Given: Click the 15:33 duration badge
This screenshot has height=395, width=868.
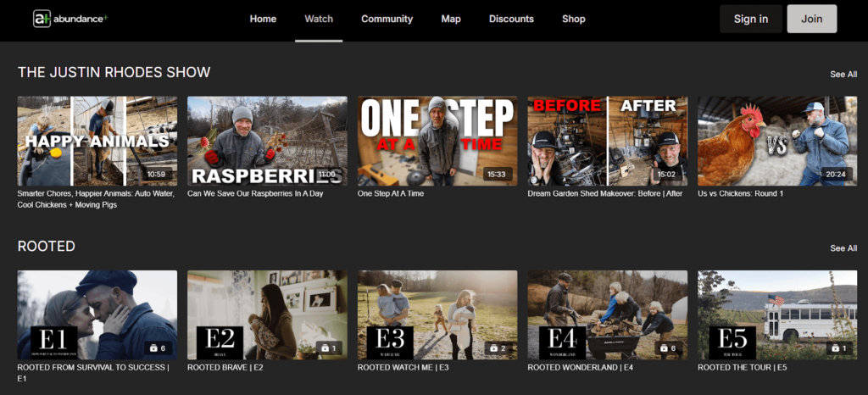Looking at the screenshot, I should coord(496,175).
